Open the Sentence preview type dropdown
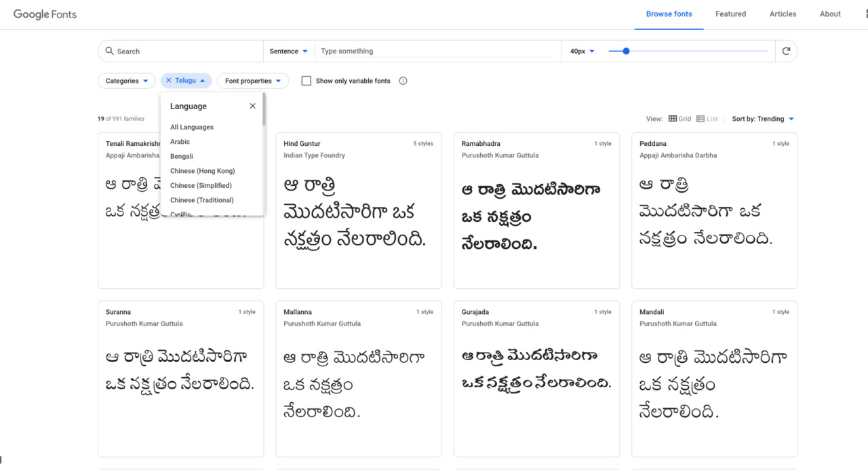The width and height of the screenshot is (868, 470). coord(289,51)
